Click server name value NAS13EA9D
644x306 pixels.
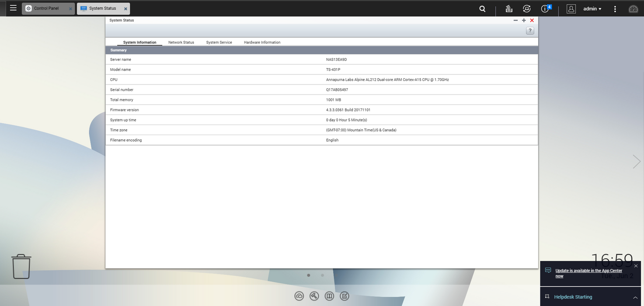pyautogui.click(x=336, y=59)
